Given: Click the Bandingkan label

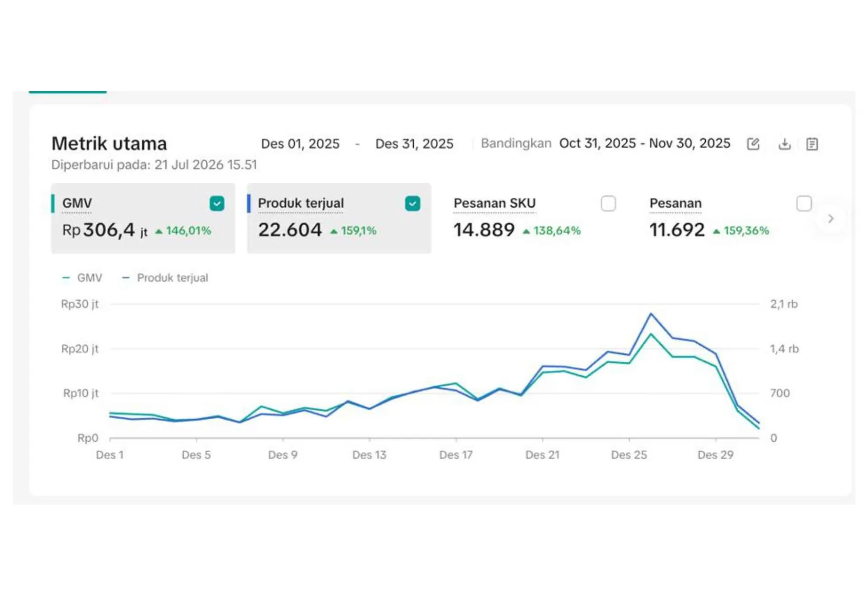Looking at the screenshot, I should (x=516, y=143).
